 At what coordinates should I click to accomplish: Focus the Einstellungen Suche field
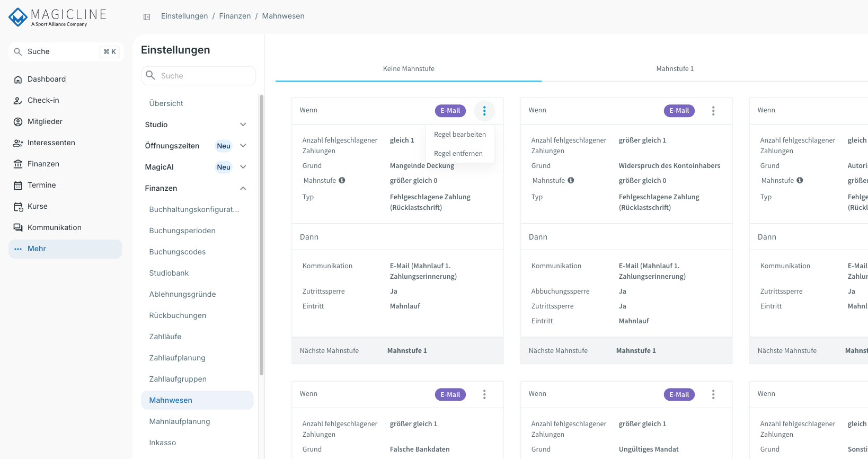[x=199, y=76]
